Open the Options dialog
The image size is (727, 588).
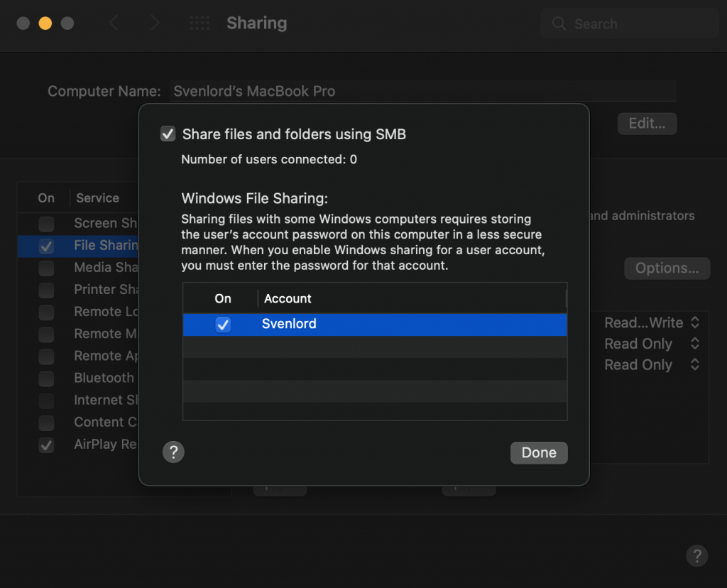tap(666, 268)
